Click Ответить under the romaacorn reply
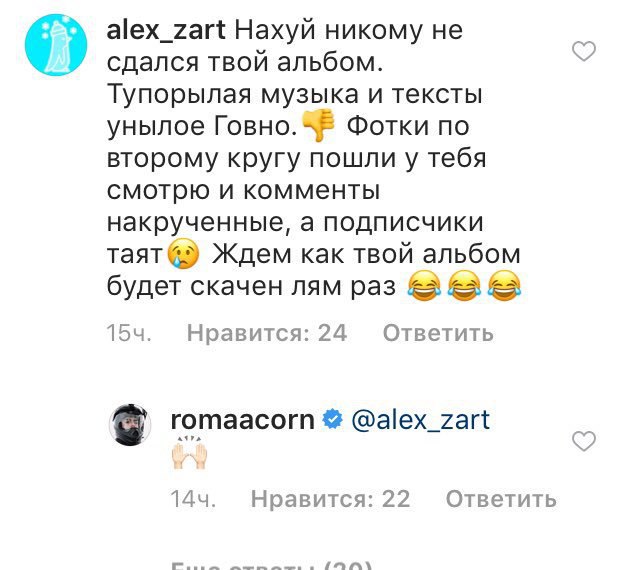This screenshot has height=570, width=640. coord(501,499)
